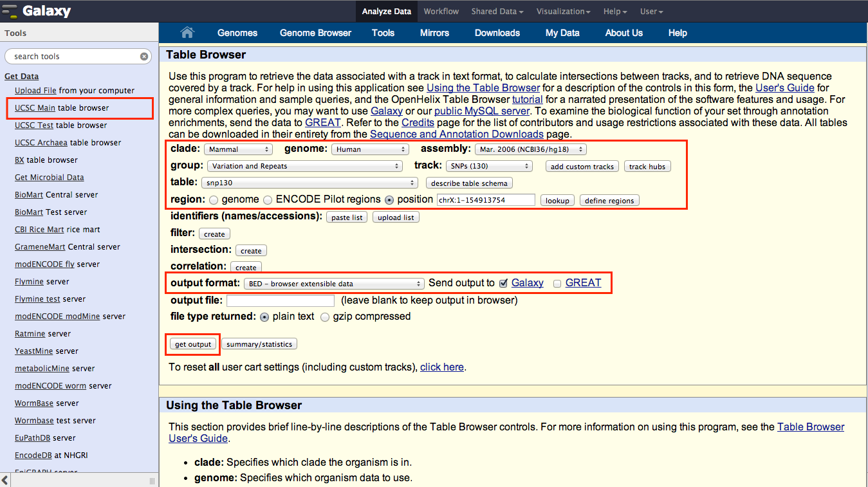Click the get output button
The width and height of the screenshot is (868, 487).
pos(193,344)
